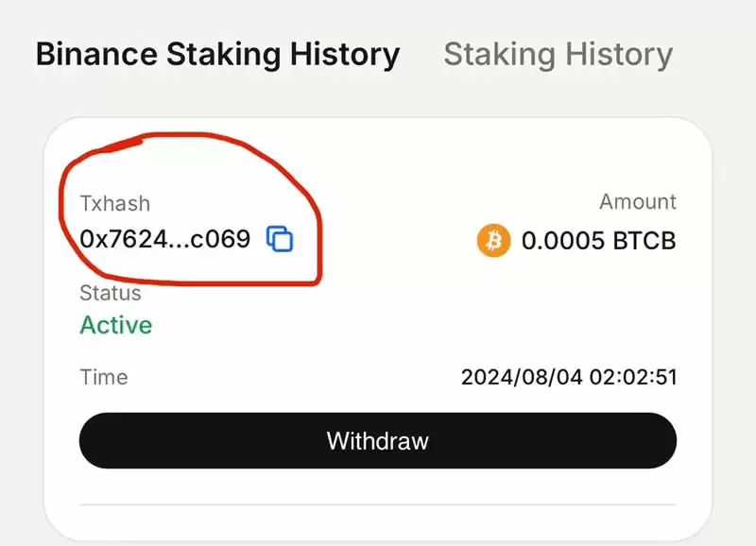756x546 pixels.
Task: Click the Amount column header
Action: click(x=638, y=201)
